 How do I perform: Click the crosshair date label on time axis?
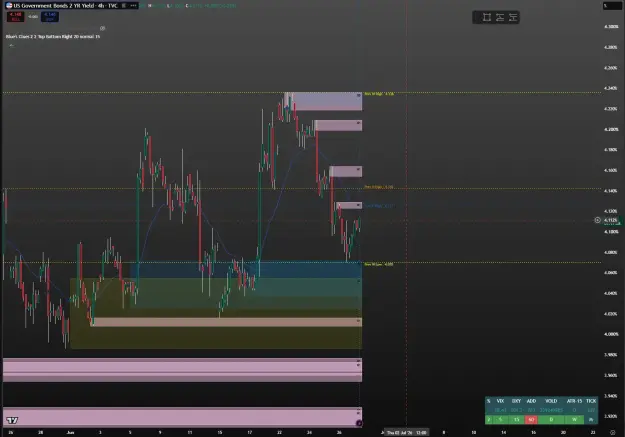click(407, 433)
